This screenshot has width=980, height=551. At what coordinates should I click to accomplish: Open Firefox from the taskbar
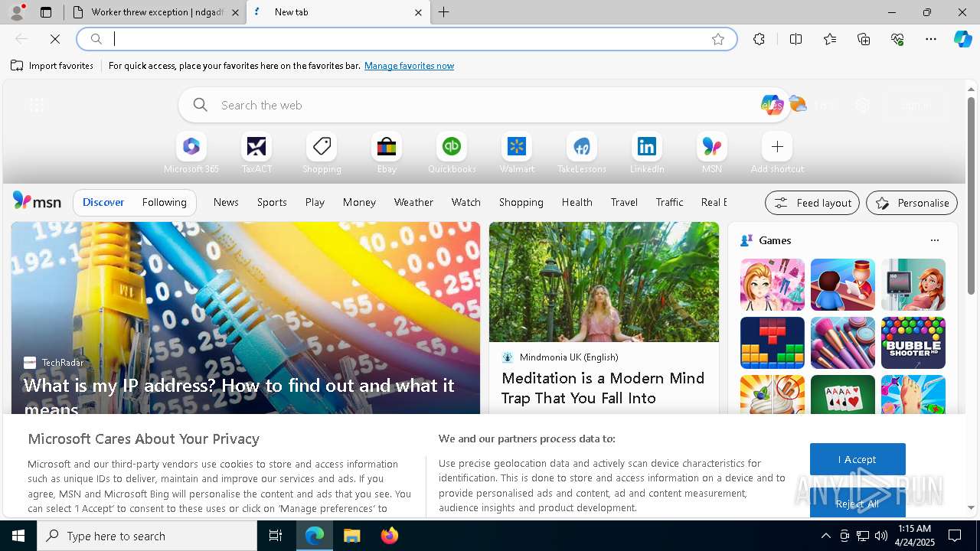pyautogui.click(x=389, y=536)
